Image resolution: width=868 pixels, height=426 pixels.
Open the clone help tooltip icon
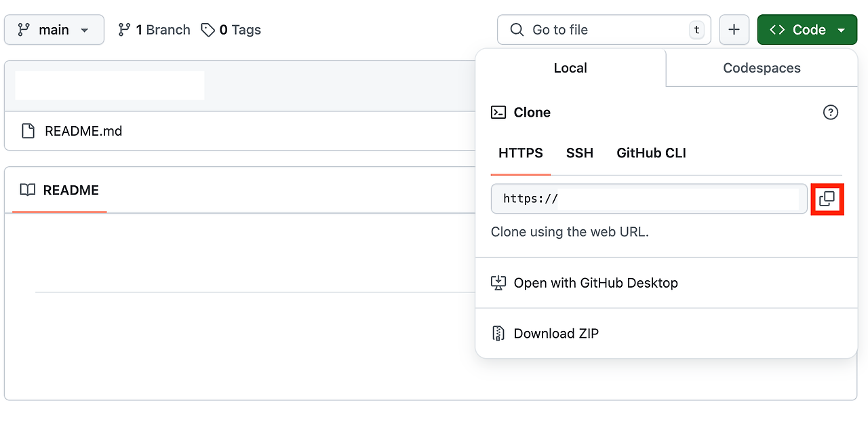pyautogui.click(x=831, y=112)
